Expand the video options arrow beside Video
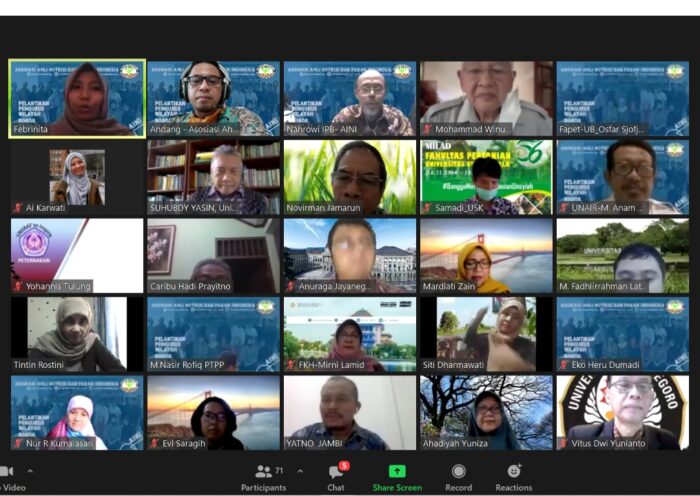700x496 pixels. (30, 471)
